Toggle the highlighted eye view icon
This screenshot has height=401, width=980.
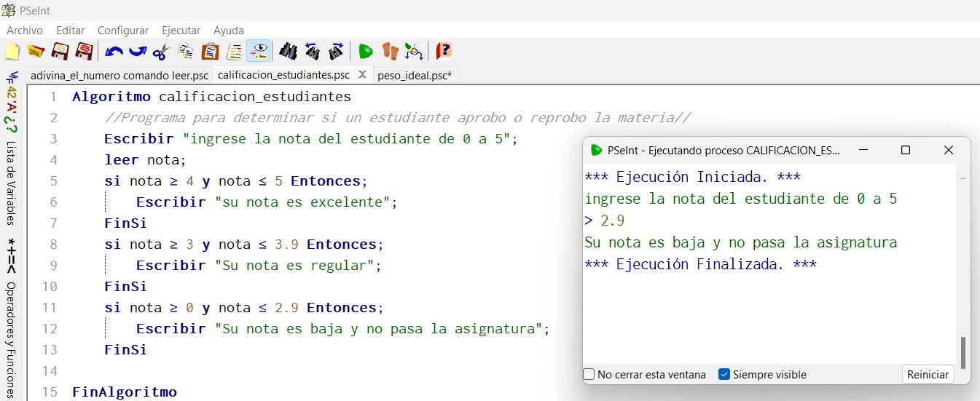259,52
